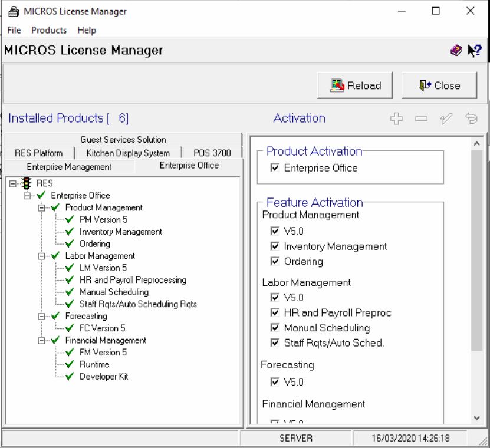Select the RES root label in the tree
The image size is (490, 448).
pyautogui.click(x=45, y=183)
